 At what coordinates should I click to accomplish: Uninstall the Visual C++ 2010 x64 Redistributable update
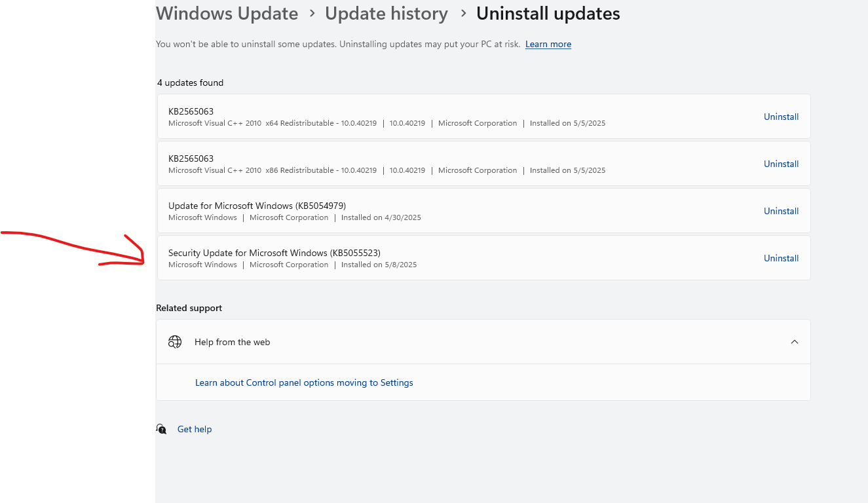(x=781, y=117)
